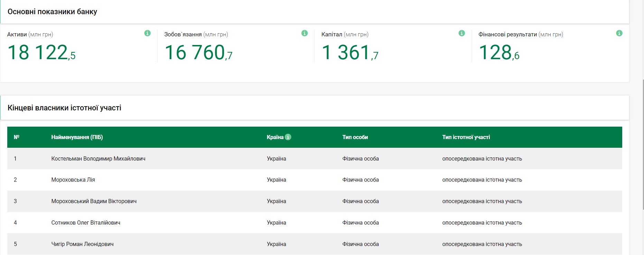The image size is (644, 255).
Task: Click the liabilities value 16 760,7
Action: [x=198, y=53]
